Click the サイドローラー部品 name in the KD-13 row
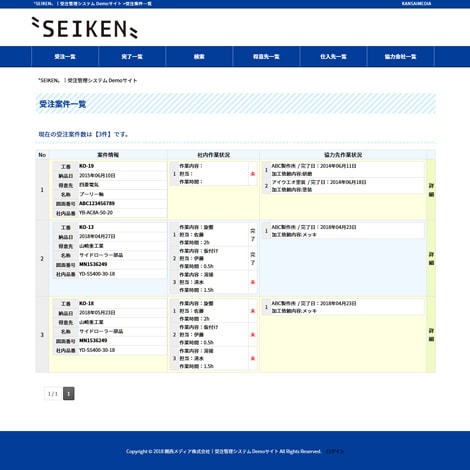 101,255
